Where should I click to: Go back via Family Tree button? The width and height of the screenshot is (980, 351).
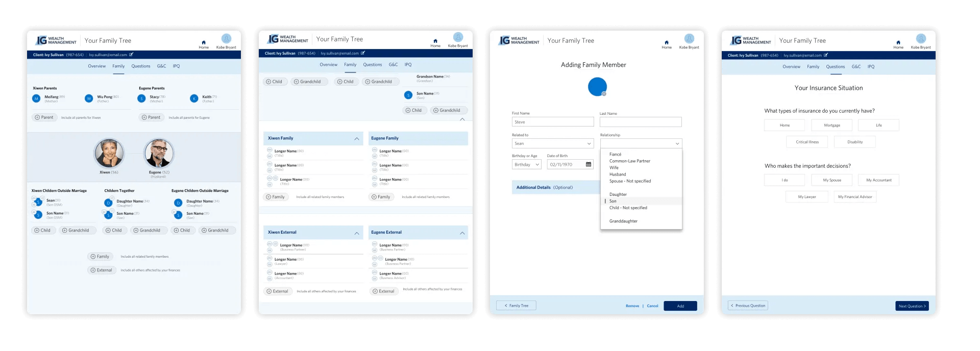pos(516,306)
